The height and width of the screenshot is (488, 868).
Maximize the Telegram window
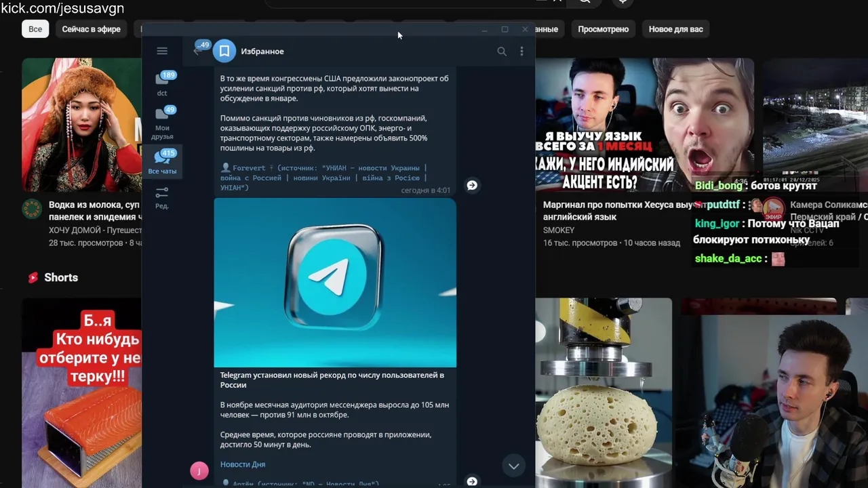[505, 30]
